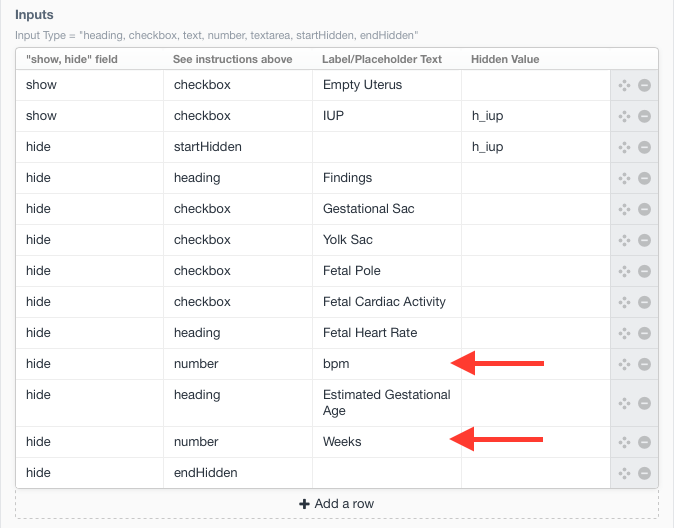Remove the Fetal Pole row
The image size is (674, 528).
click(x=644, y=271)
